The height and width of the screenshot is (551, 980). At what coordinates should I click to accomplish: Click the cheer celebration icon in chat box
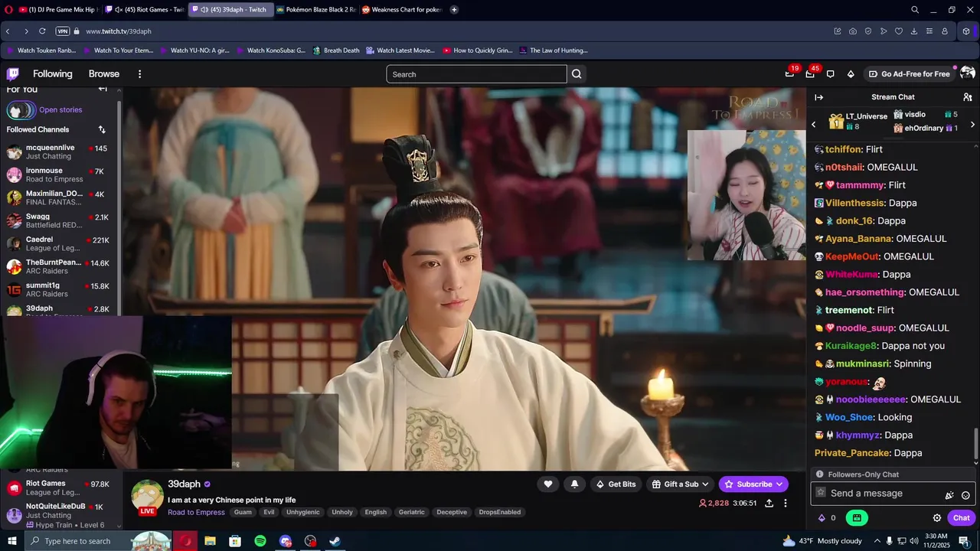pyautogui.click(x=949, y=494)
